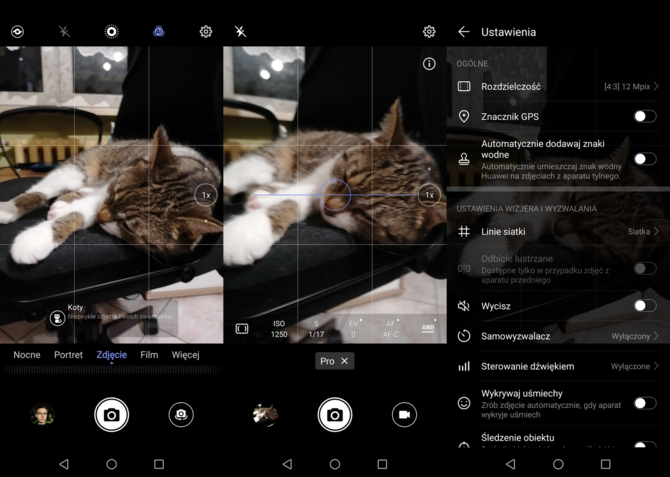Screen dimensions: 670x477
Task: Open metering mode icon in Pro bar
Action: tap(242, 329)
